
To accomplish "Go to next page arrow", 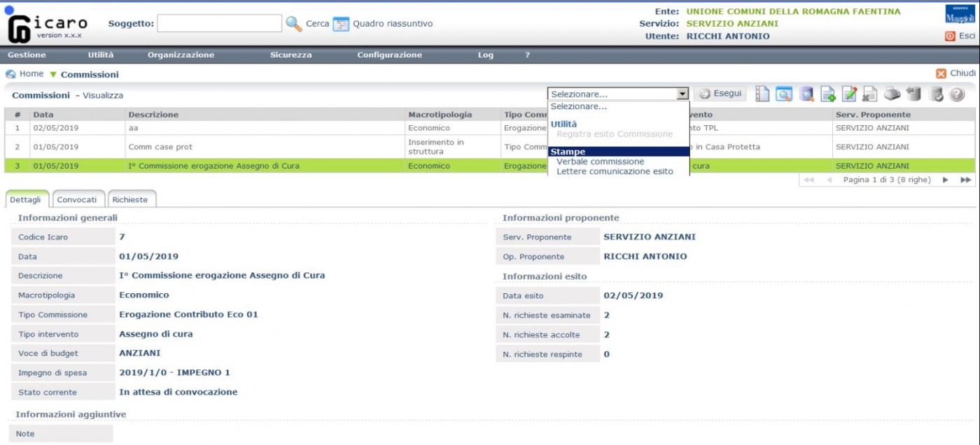I will [946, 180].
